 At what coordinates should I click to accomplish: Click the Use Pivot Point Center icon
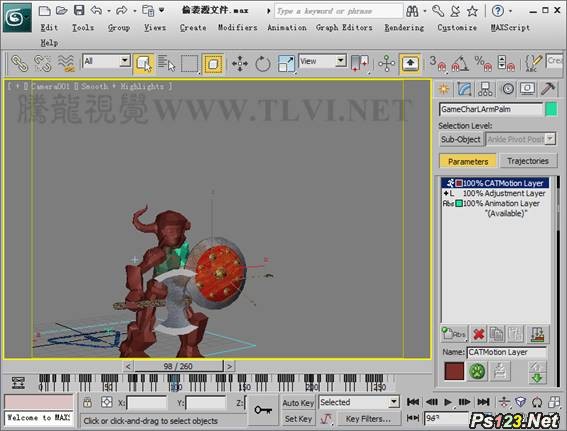point(360,63)
